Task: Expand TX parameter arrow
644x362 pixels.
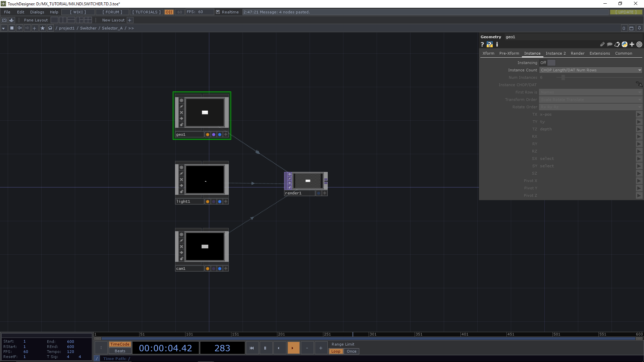Action: pyautogui.click(x=639, y=114)
